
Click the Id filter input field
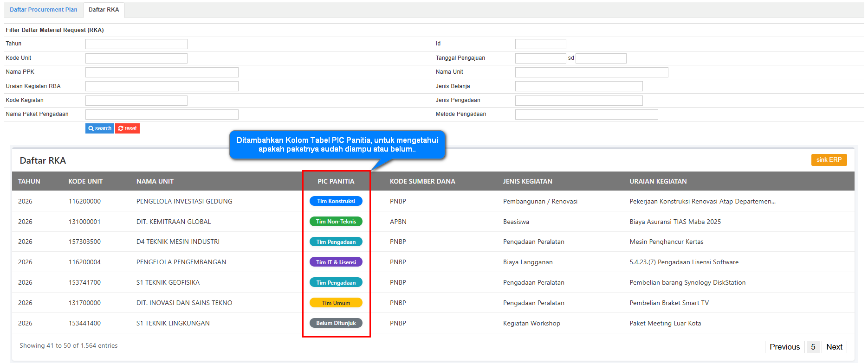(540, 44)
